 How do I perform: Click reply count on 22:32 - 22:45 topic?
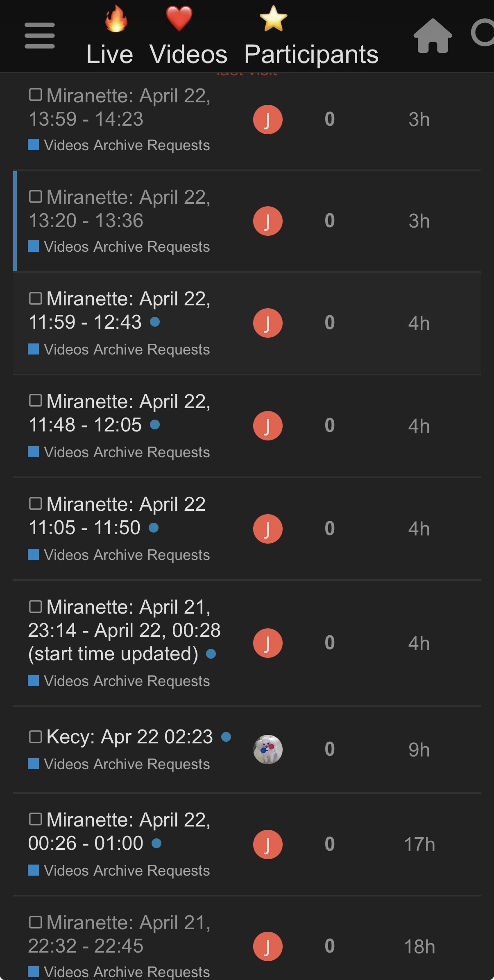[x=330, y=946]
